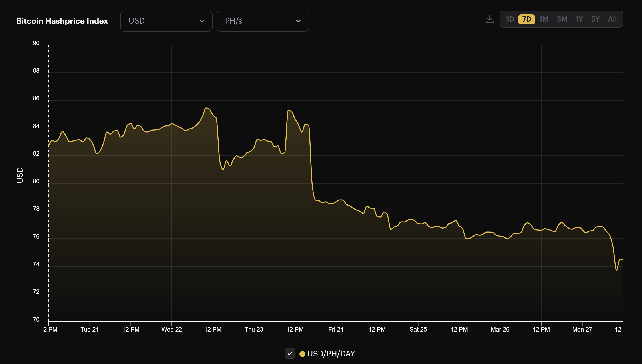Viewport: 642px width, 364px height.
Task: Click the Thu 23 axis label
Action: [254, 330]
